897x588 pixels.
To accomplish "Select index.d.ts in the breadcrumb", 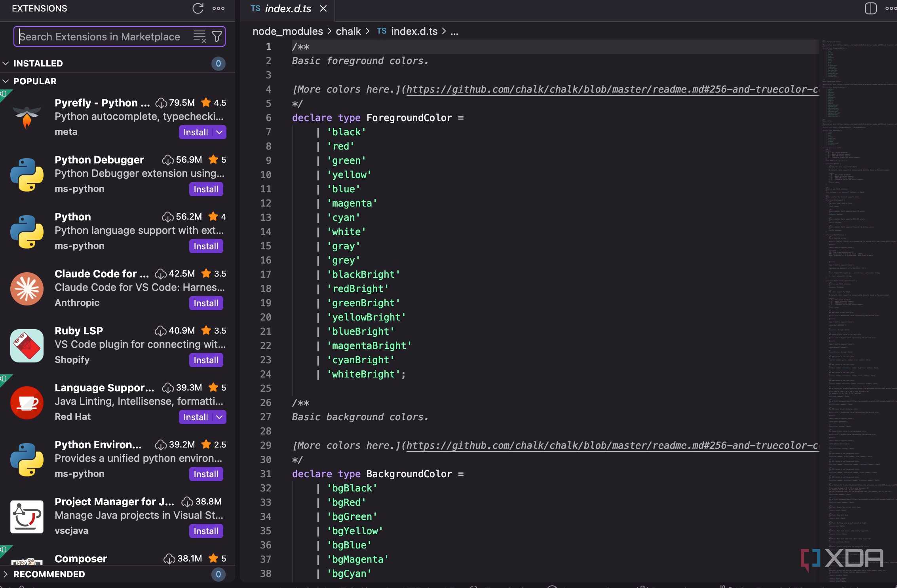I will [414, 31].
